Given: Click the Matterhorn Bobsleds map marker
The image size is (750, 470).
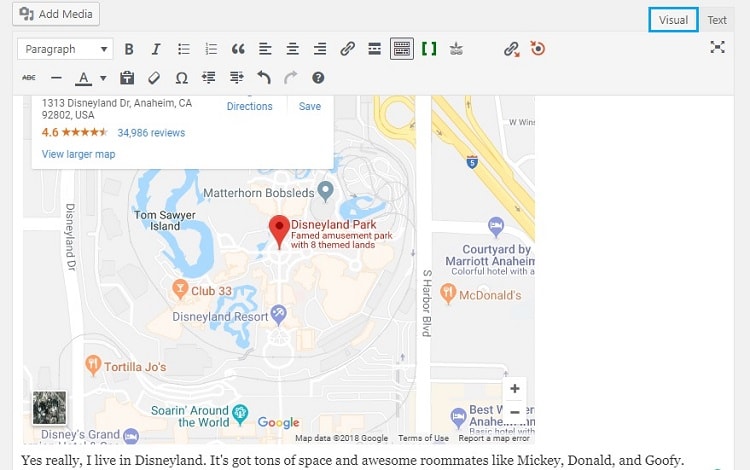Looking at the screenshot, I should (x=326, y=191).
